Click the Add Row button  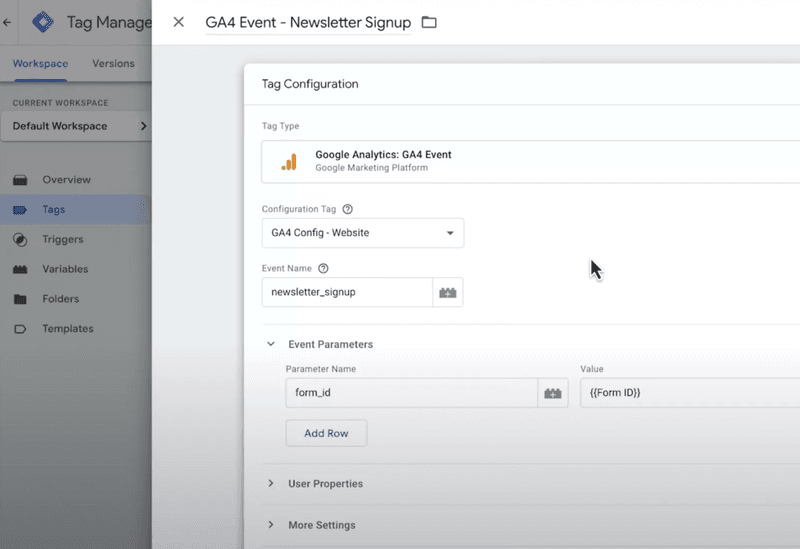coord(326,433)
